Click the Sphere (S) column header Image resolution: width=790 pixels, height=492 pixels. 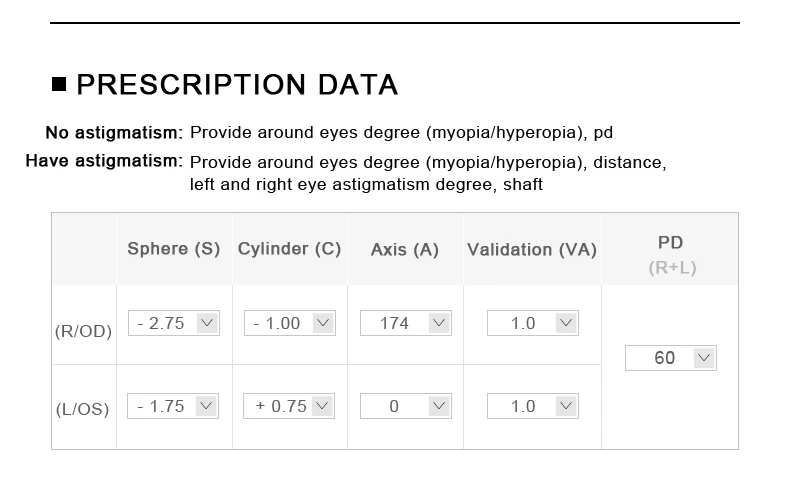point(174,249)
